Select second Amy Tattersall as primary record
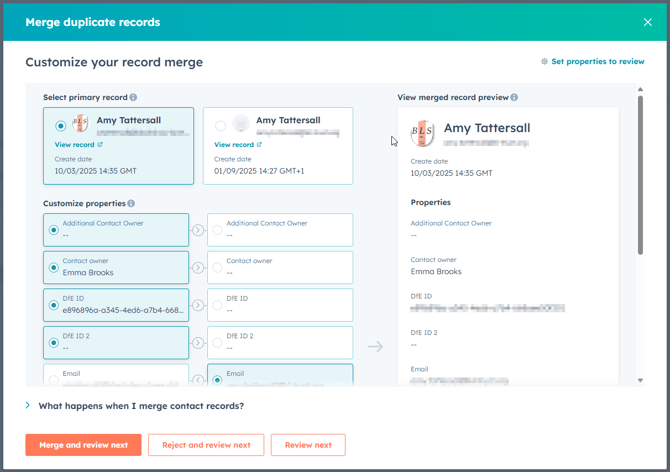670x472 pixels. (221, 126)
